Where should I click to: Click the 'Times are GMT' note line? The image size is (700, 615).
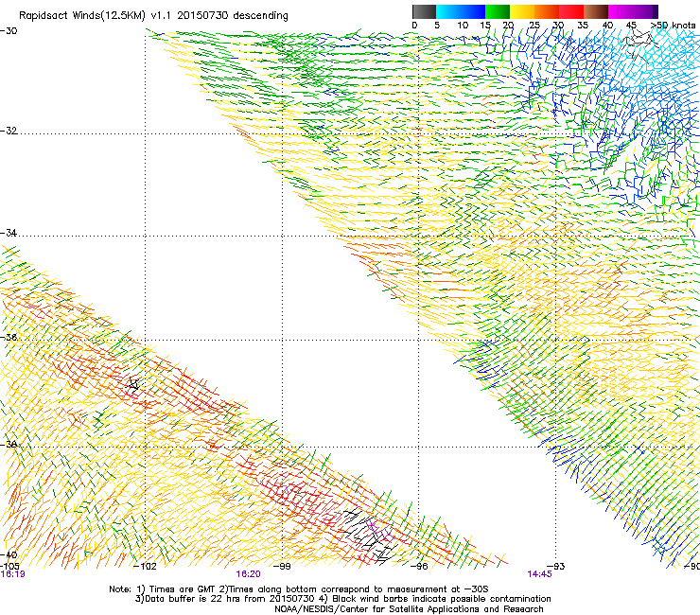click(x=299, y=589)
